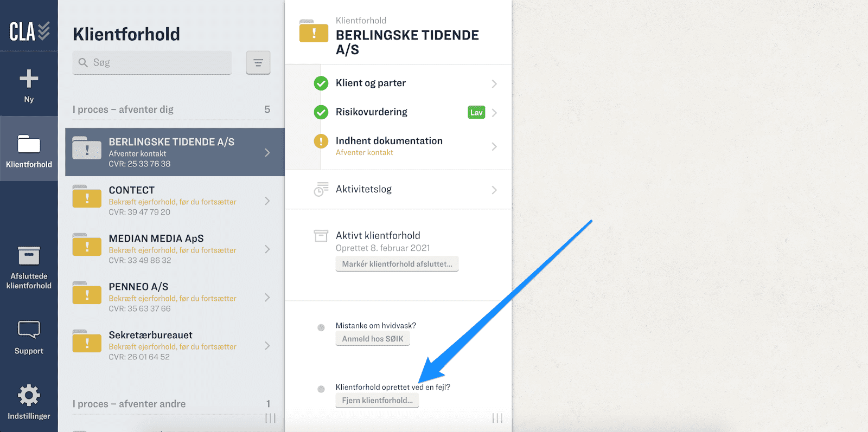Open Klientforhold folder in sidebar

[x=29, y=144]
